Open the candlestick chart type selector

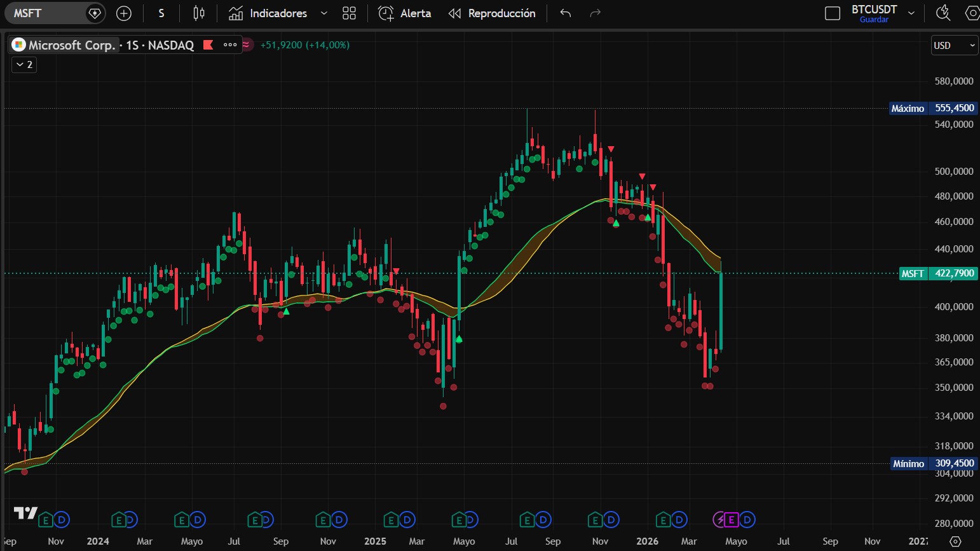[199, 13]
